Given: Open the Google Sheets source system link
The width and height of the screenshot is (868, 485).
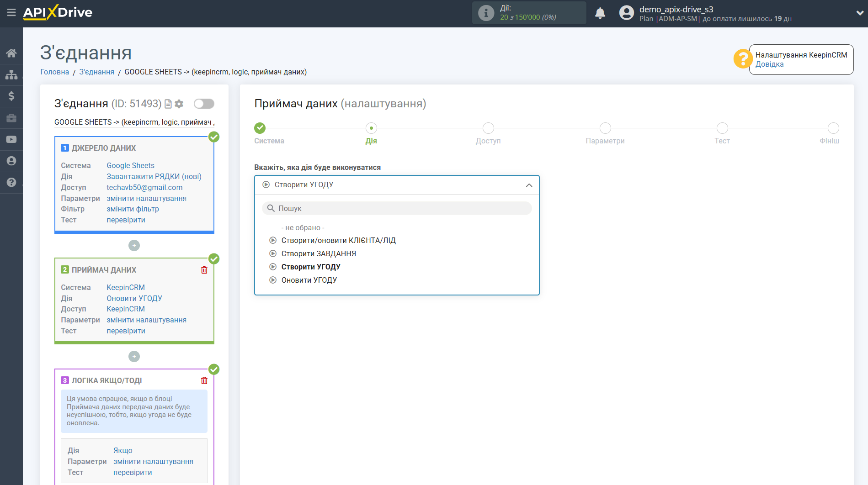Looking at the screenshot, I should tap(130, 165).
